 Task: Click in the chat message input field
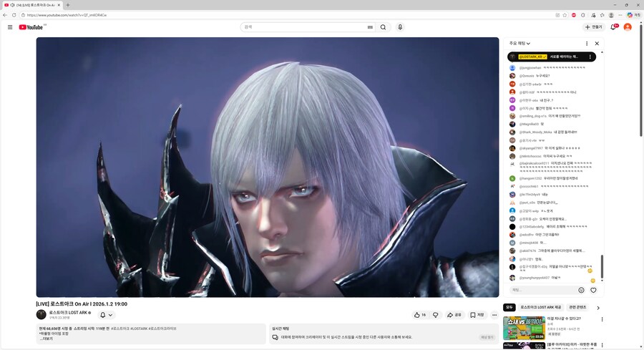click(543, 290)
